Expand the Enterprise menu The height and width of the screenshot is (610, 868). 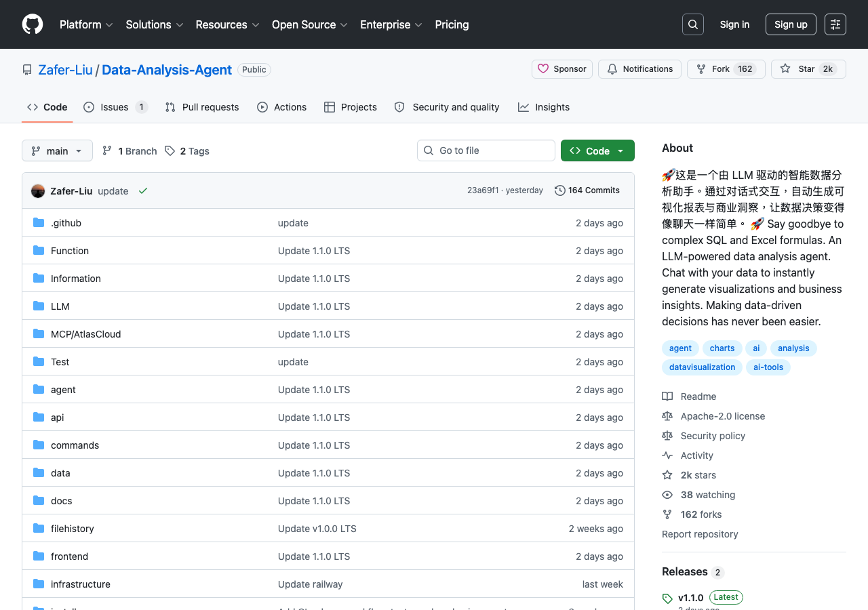(x=391, y=24)
